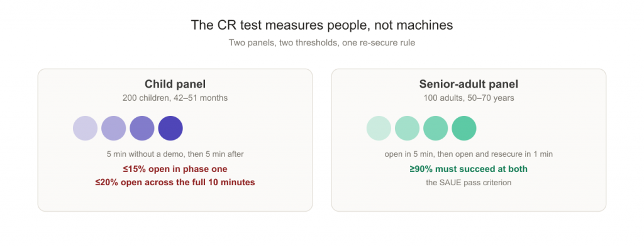Click the medium green circle
The height and width of the screenshot is (247, 644).
coord(436,128)
